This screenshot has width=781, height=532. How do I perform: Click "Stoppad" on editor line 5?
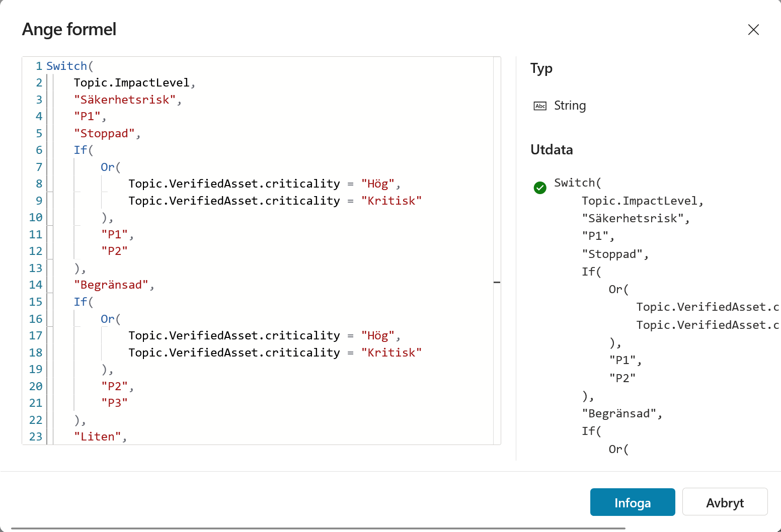(105, 133)
